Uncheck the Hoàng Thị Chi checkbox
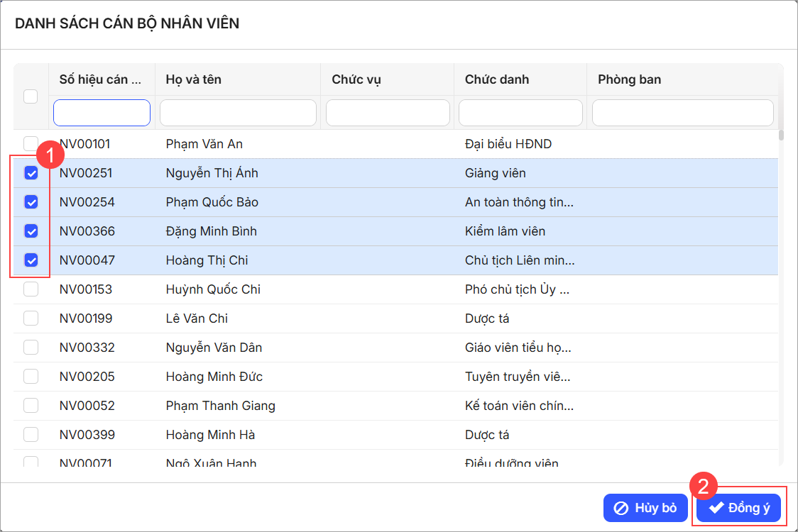This screenshot has height=532, width=798. 31,260
